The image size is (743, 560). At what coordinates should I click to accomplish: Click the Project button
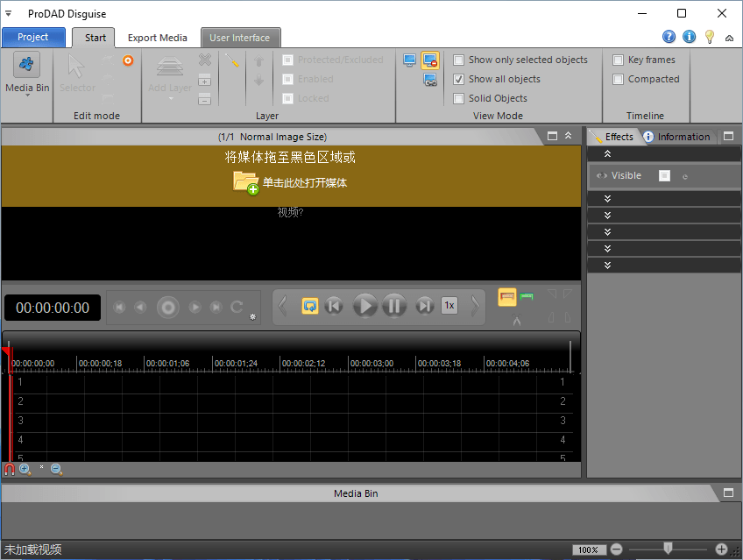33,38
